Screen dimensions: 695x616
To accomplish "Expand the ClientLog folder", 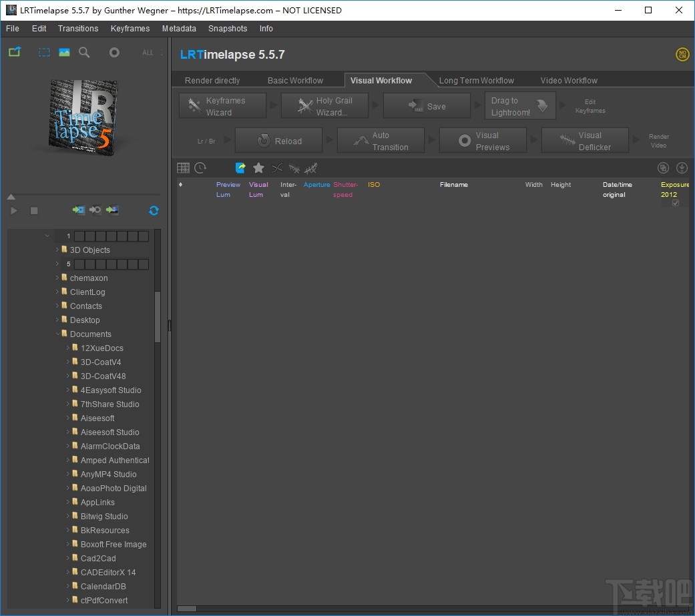I will tap(57, 292).
